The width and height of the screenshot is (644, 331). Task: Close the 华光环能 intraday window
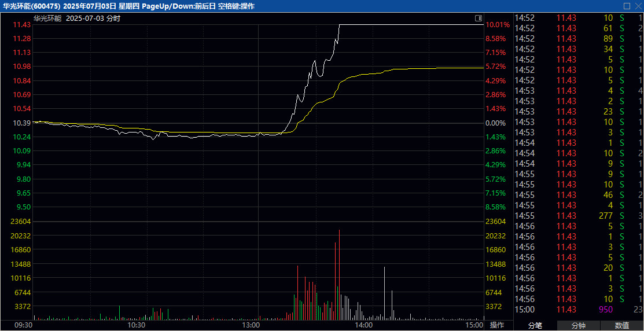pos(637,6)
